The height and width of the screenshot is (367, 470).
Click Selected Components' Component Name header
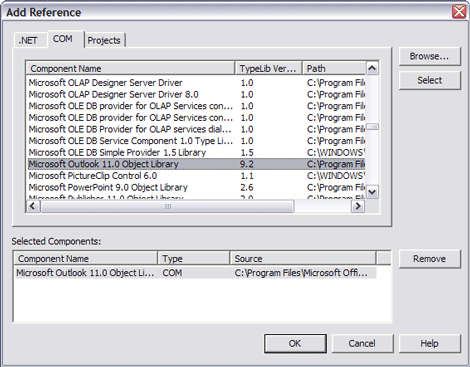coord(86,259)
